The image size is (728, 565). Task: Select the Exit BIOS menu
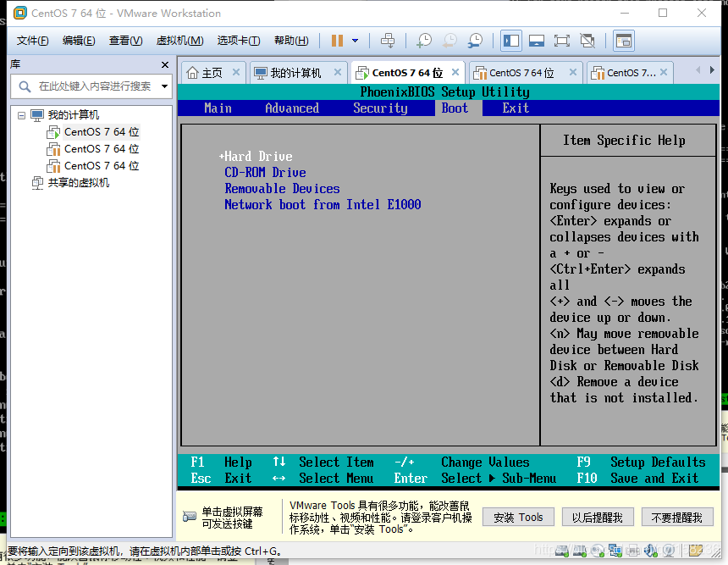(x=516, y=108)
